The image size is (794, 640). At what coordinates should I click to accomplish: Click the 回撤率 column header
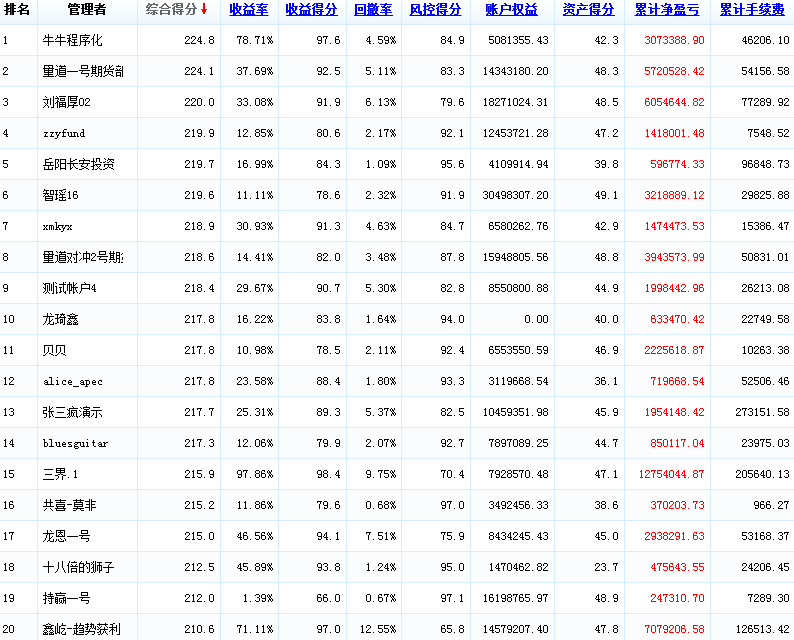tap(374, 10)
